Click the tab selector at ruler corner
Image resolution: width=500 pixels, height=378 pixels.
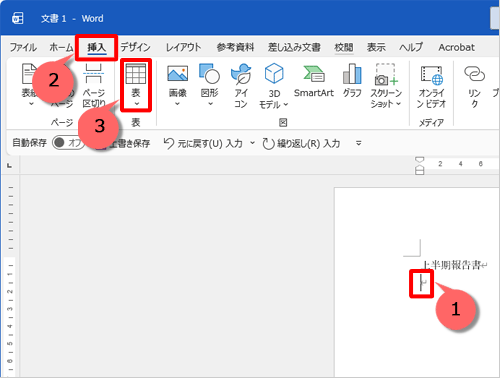[x=10, y=165]
